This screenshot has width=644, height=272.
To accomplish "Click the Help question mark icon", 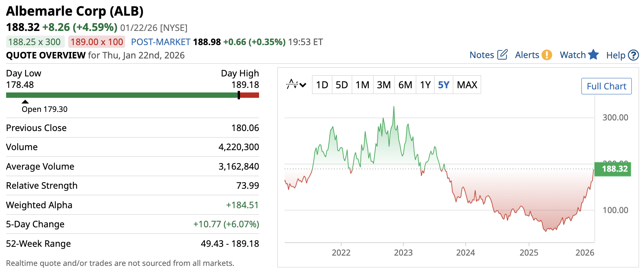I will pos(633,55).
